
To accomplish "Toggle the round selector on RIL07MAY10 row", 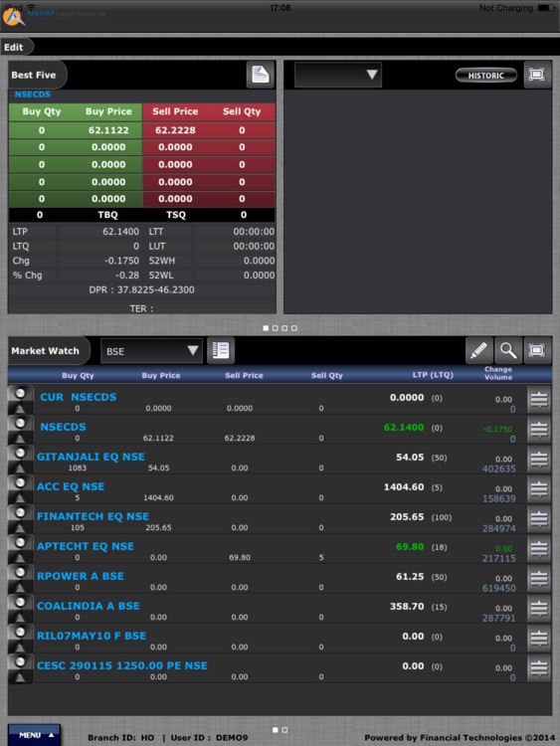I will pos(20,633).
